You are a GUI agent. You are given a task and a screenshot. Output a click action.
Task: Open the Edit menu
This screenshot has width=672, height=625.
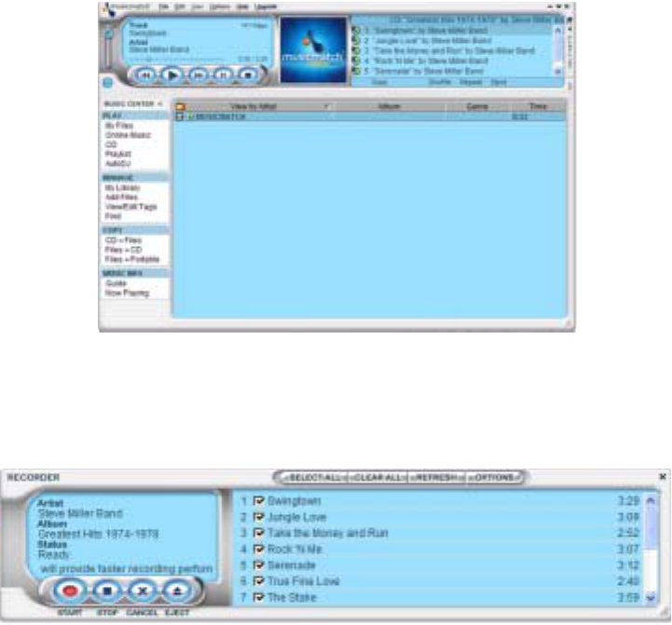[180, 7]
